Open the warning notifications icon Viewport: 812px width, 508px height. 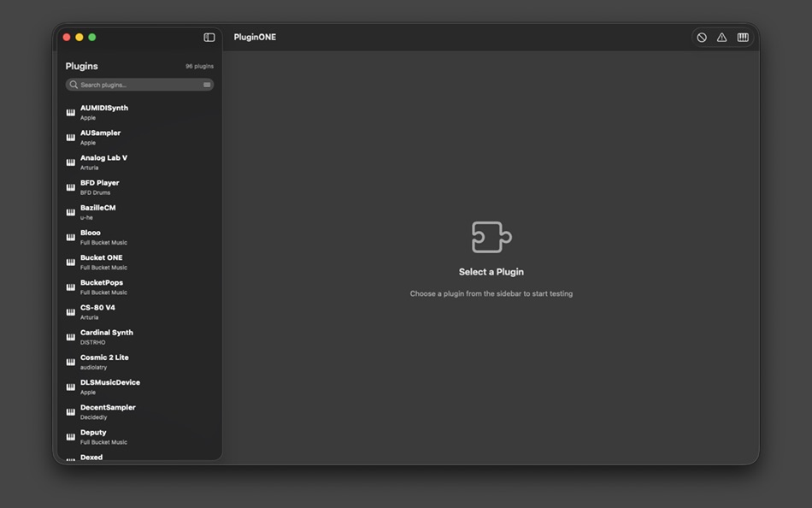click(x=721, y=37)
